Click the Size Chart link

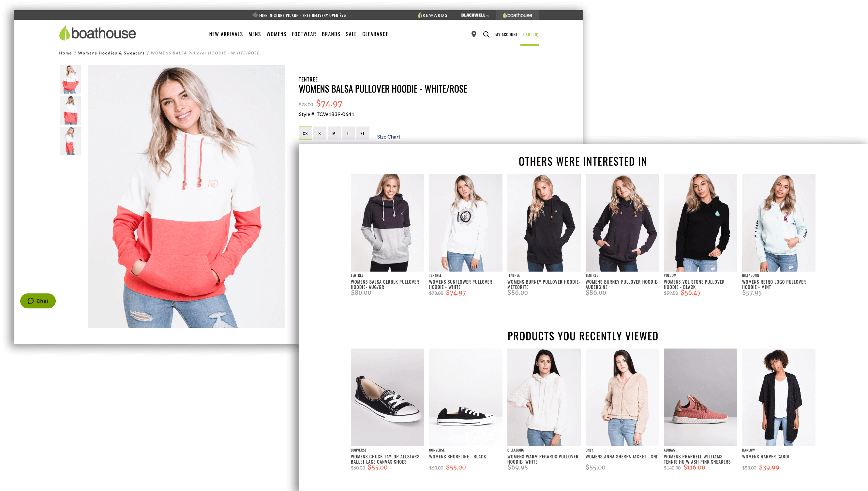click(388, 137)
